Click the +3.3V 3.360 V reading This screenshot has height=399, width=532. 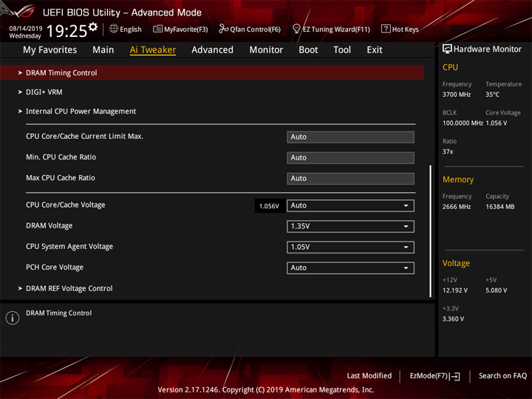coord(453,319)
